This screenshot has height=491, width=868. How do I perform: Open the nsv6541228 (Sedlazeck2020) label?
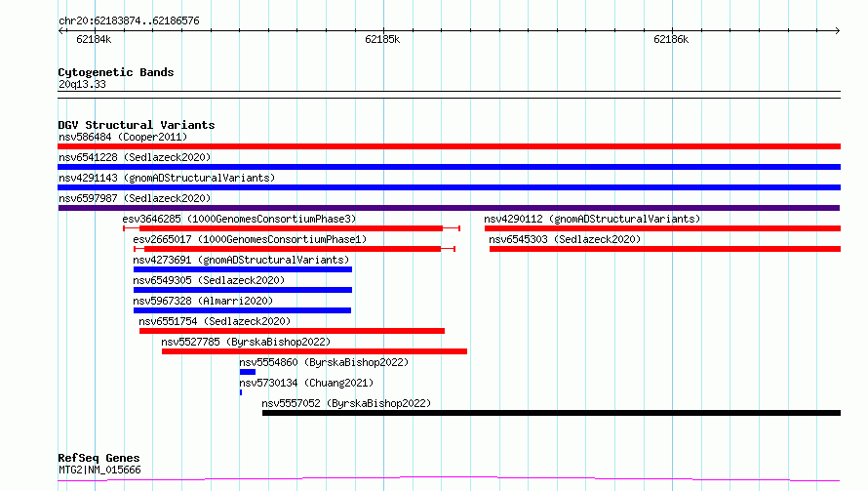pos(135,157)
